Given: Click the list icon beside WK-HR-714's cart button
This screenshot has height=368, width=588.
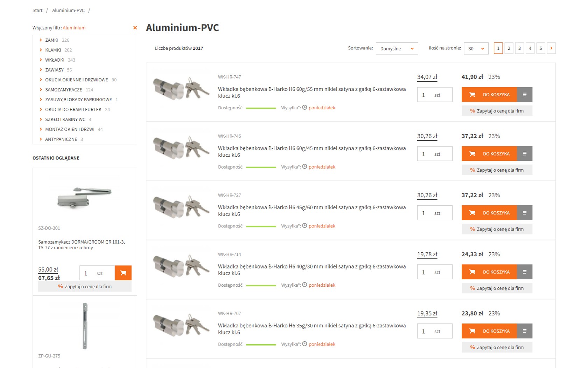Looking at the screenshot, I should [524, 272].
